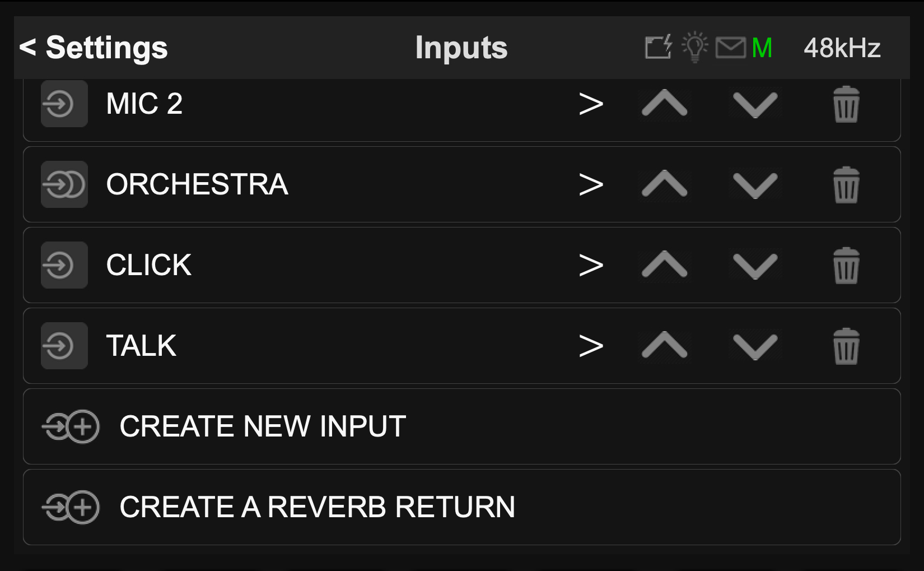Create a new input
The height and width of the screenshot is (571, 924).
[262, 426]
